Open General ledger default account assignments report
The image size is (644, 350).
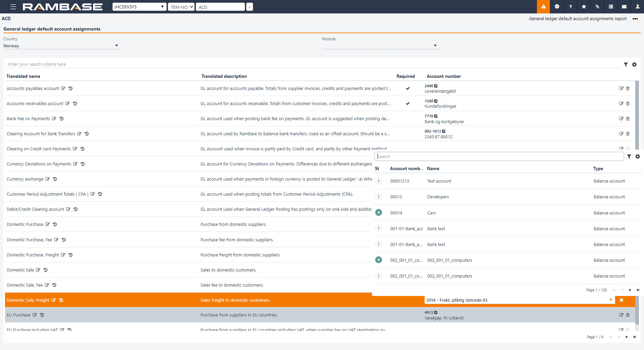(x=577, y=19)
